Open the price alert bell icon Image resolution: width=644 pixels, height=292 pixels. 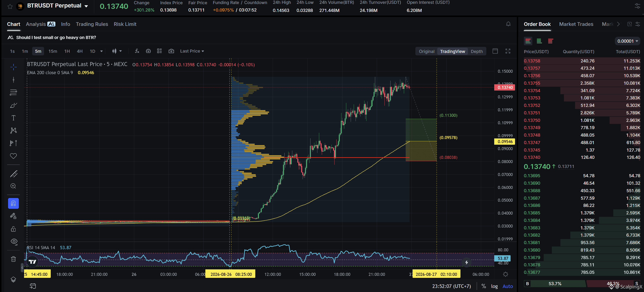click(508, 24)
